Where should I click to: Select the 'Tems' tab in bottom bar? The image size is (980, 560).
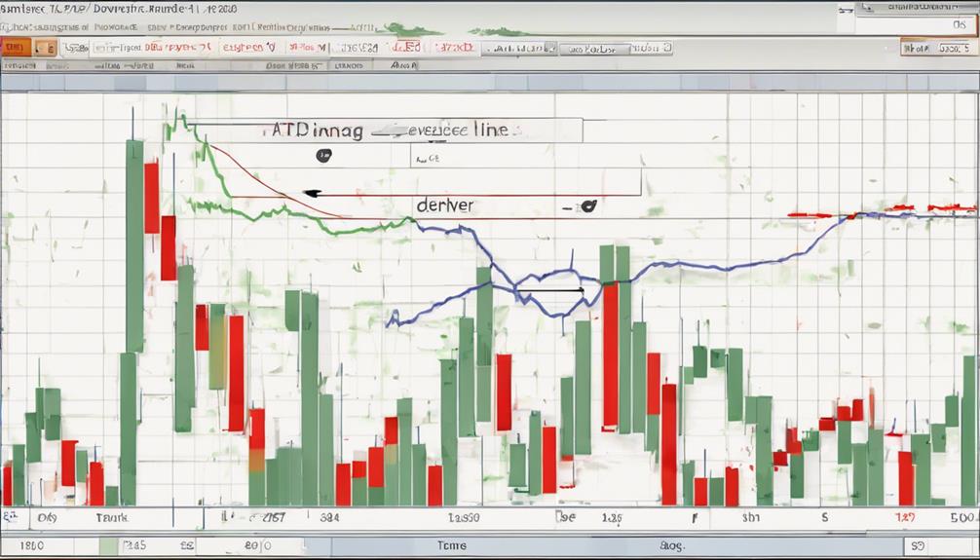(450, 546)
